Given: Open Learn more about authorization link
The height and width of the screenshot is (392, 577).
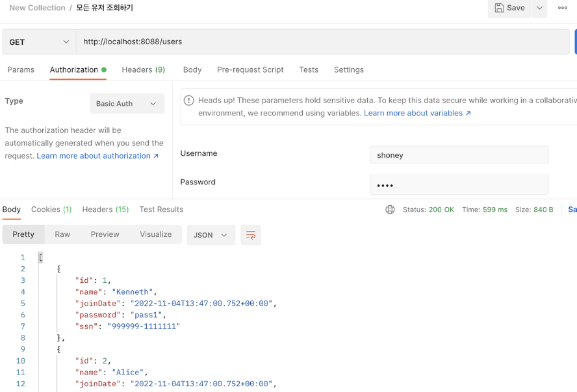Looking at the screenshot, I should click(x=97, y=156).
